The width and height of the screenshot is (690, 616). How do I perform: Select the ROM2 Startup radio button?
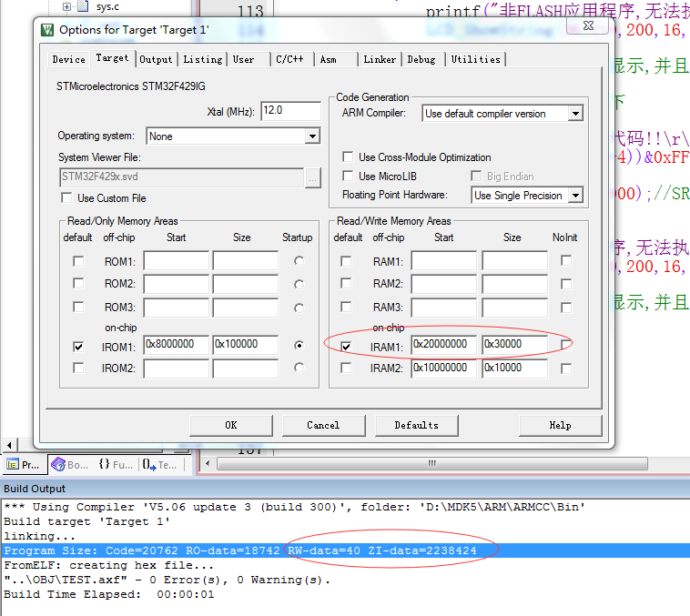[299, 284]
